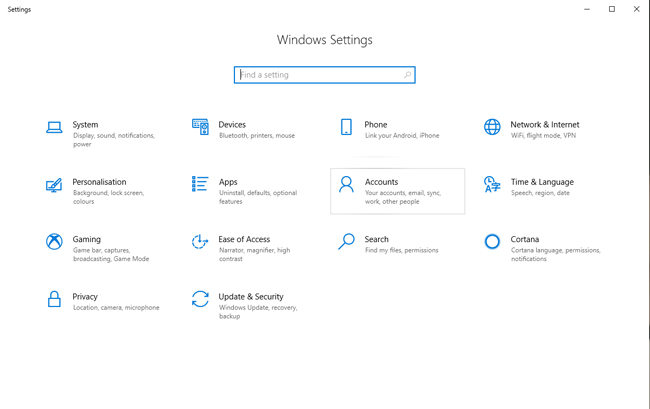Maximize the Settings window
This screenshot has height=409, width=650.
tap(612, 9)
